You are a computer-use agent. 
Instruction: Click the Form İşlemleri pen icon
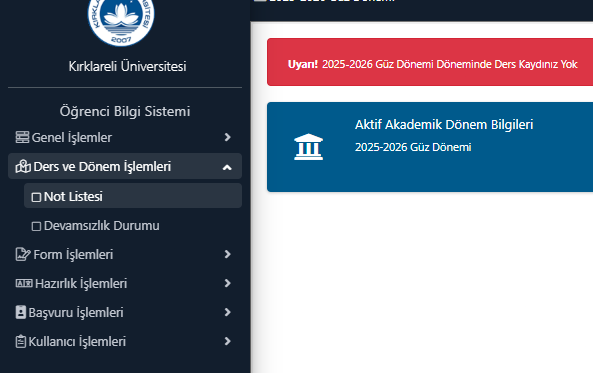click(23, 254)
